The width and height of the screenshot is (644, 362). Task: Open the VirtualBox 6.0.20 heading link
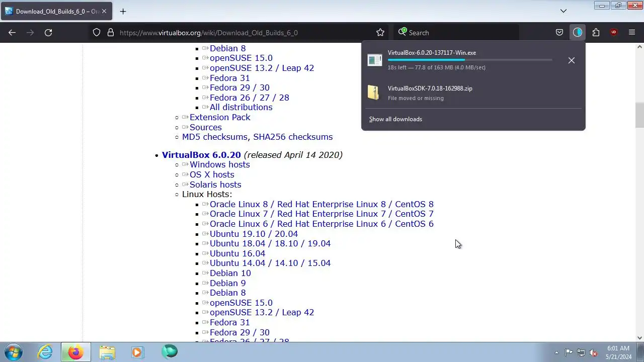pyautogui.click(x=201, y=155)
